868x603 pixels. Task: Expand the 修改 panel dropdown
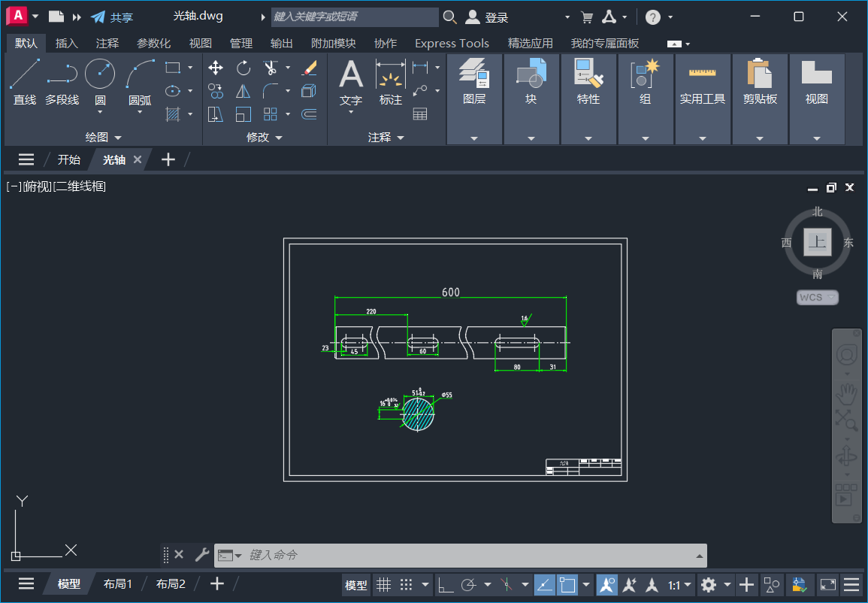[x=278, y=137]
